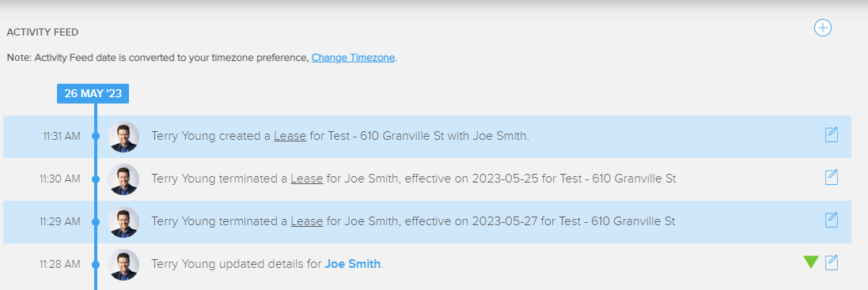Open the blue Joe Smith profile link
Viewport: 868px width, 290px height.
tap(353, 263)
